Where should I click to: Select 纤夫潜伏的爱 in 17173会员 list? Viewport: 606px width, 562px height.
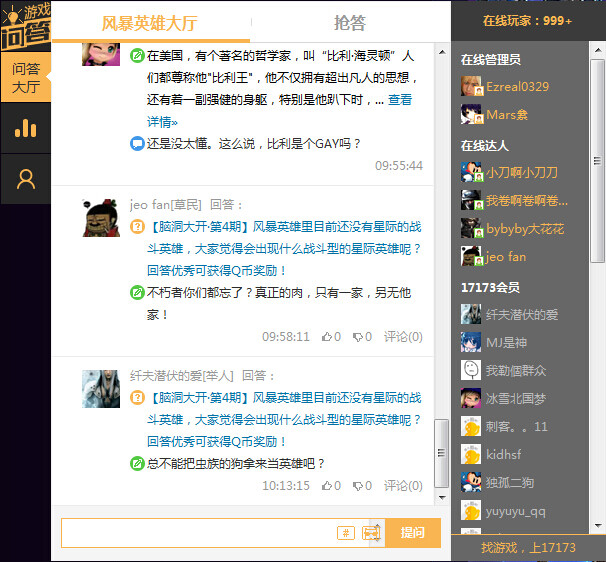pyautogui.click(x=522, y=314)
